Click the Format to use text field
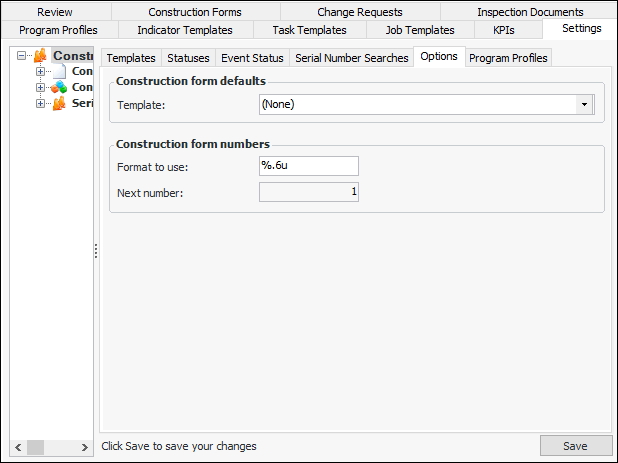Viewport: 618px width, 463px height. click(308, 166)
